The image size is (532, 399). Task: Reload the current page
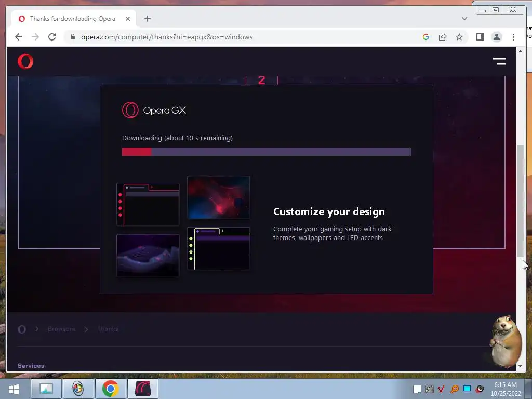(x=52, y=37)
